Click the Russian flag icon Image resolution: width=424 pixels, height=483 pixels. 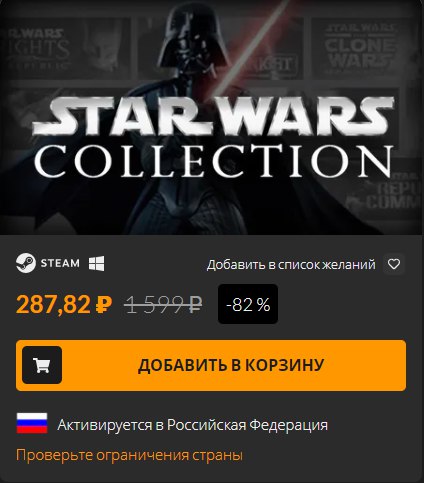pos(32,423)
